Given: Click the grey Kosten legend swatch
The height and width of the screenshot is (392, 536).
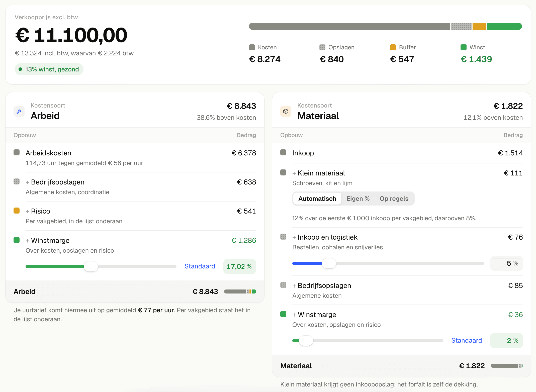Looking at the screenshot, I should 252,47.
